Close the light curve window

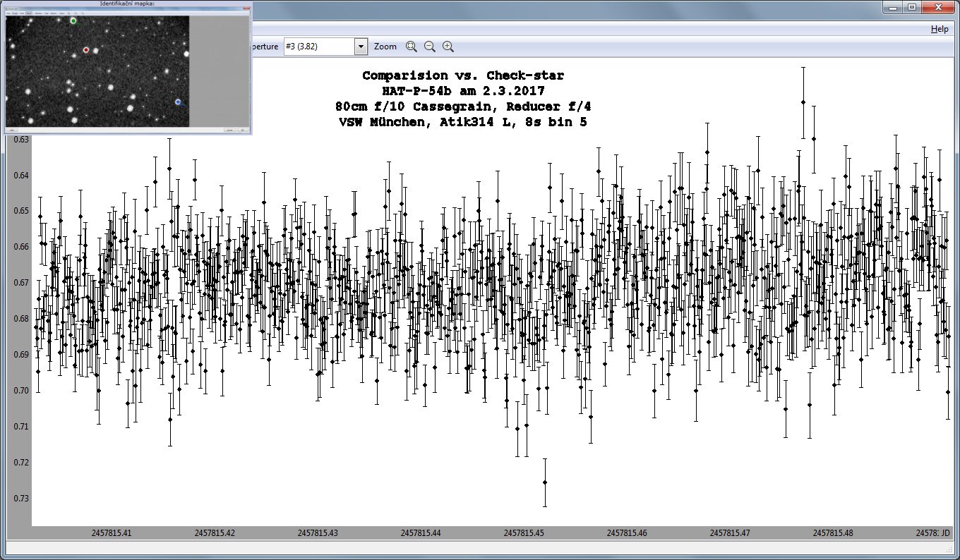coord(939,7)
